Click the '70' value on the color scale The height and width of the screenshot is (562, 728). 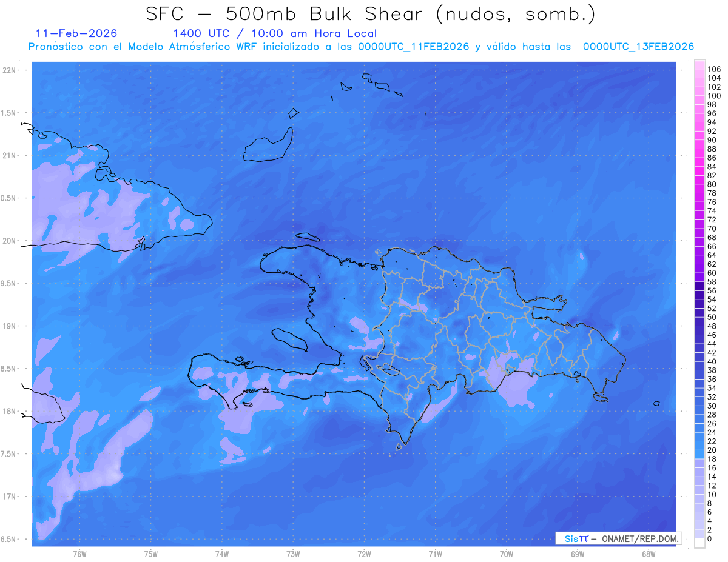[x=712, y=229]
